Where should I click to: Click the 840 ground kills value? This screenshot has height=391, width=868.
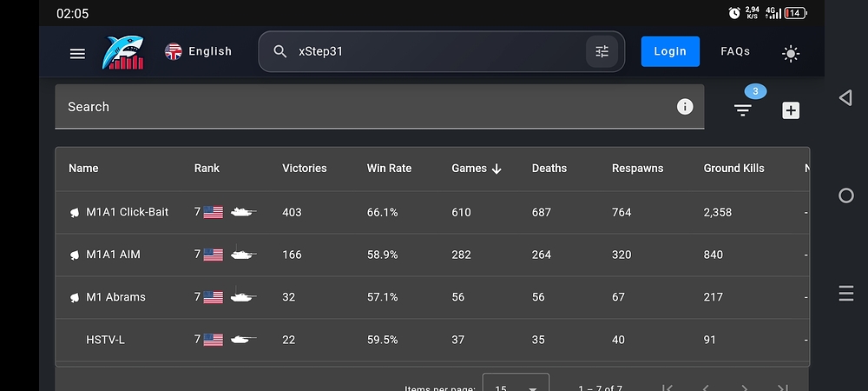pyautogui.click(x=713, y=255)
